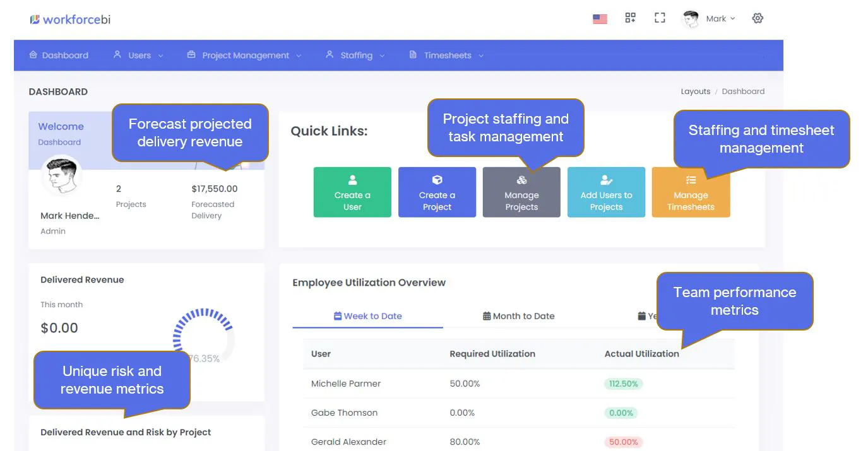Screen dimensions: 868x451
Task: Expand the Project Management dropdown
Action: [244, 56]
